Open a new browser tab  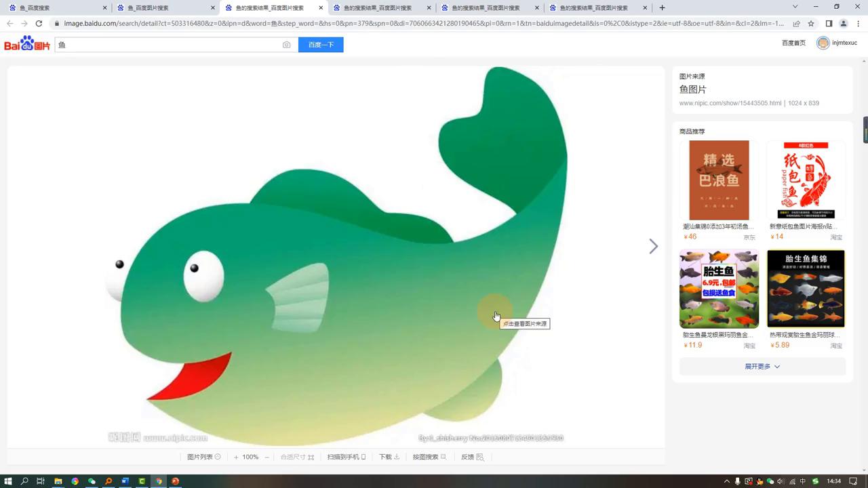pyautogui.click(x=661, y=7)
